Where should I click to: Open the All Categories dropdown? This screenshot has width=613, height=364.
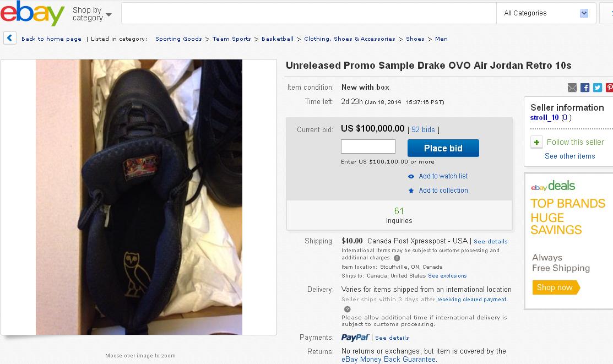pyautogui.click(x=546, y=13)
